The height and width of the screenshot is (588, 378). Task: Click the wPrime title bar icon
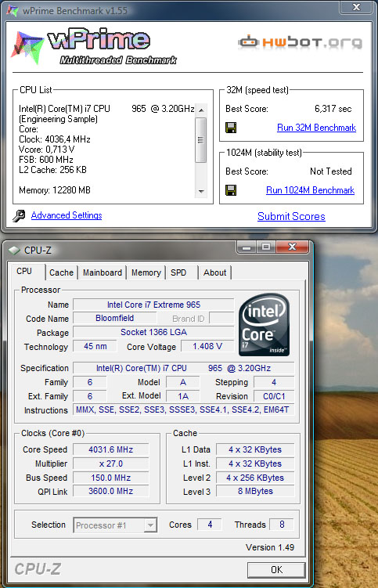13,10
